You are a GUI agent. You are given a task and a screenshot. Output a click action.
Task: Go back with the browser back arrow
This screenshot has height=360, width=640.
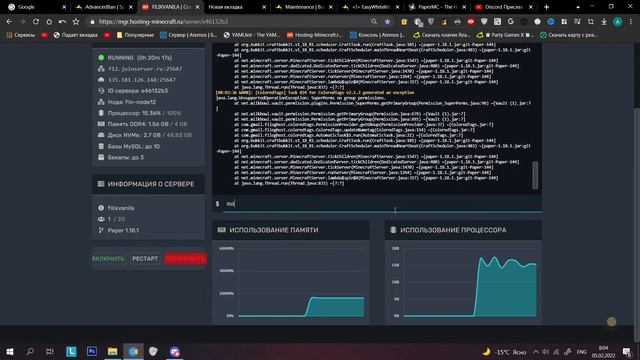[x=9, y=22]
